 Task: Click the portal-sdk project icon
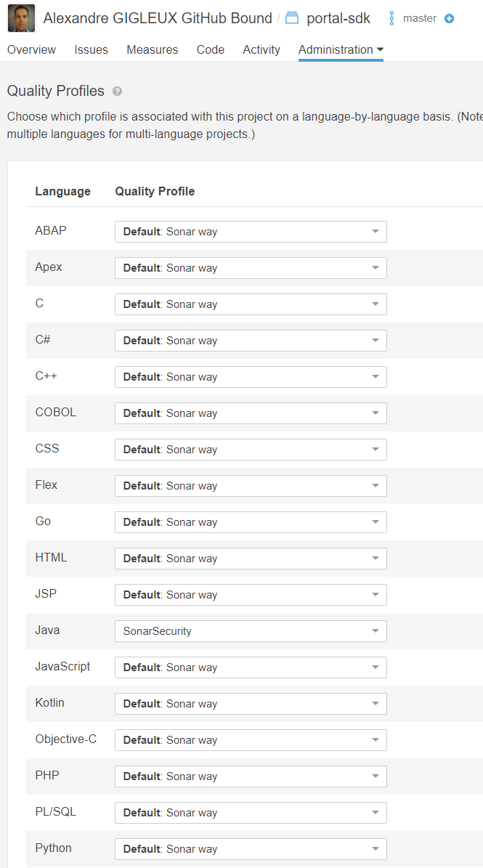[x=292, y=18]
